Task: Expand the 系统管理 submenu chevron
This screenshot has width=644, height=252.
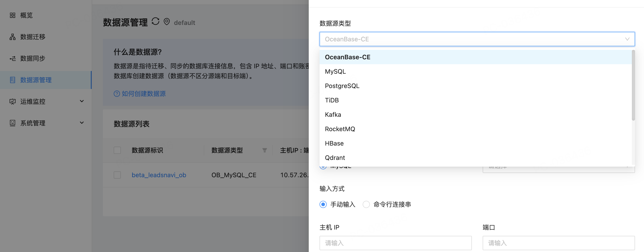Action: (x=82, y=123)
